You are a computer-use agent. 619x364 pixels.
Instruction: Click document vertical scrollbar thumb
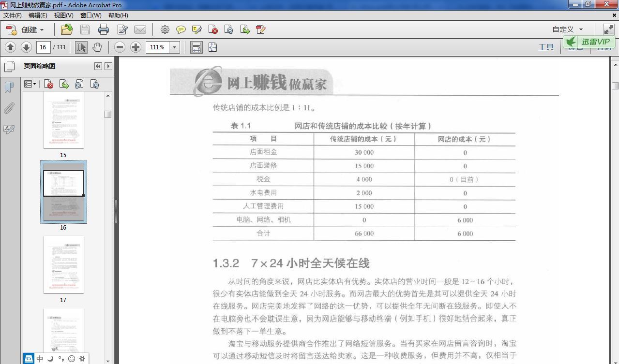click(615, 86)
